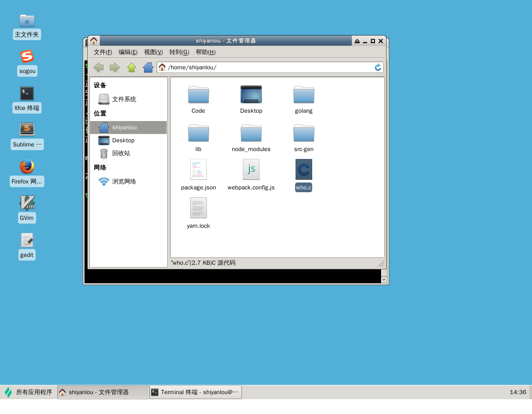Select the webpack.config.js file
This screenshot has width=532, height=414.
point(251,170)
